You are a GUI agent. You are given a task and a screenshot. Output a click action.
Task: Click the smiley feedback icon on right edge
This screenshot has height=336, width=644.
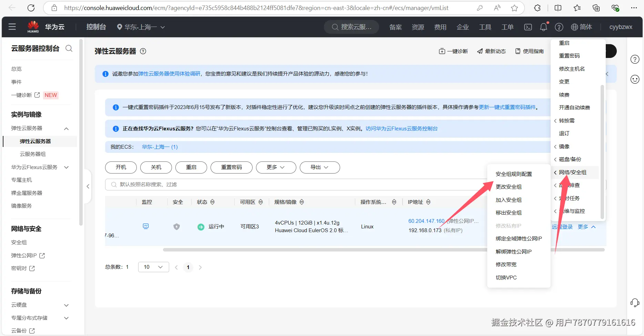[x=635, y=79]
